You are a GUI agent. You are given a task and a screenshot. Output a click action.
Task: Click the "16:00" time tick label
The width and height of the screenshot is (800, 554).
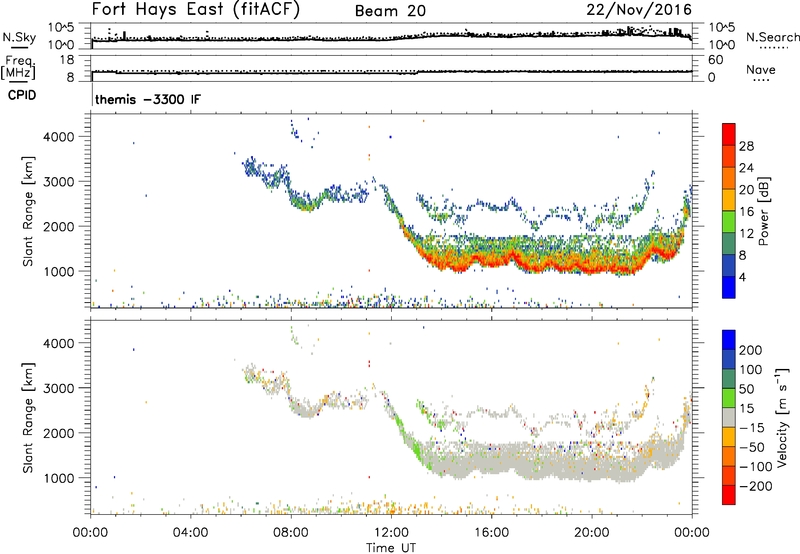(x=491, y=533)
